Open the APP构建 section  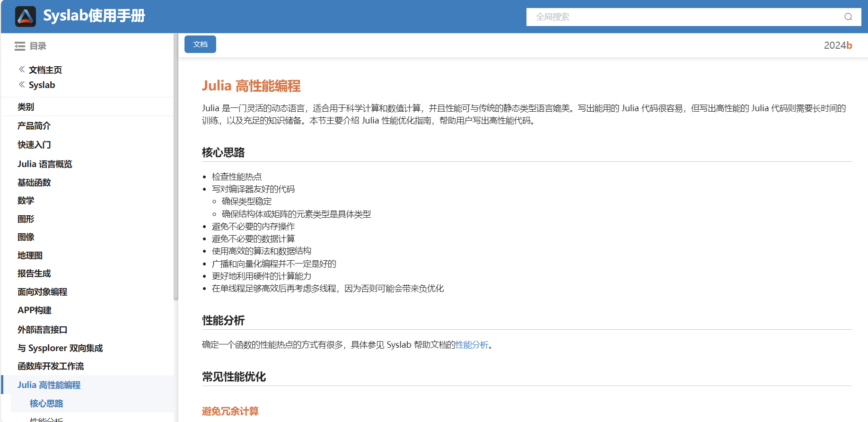(35, 310)
